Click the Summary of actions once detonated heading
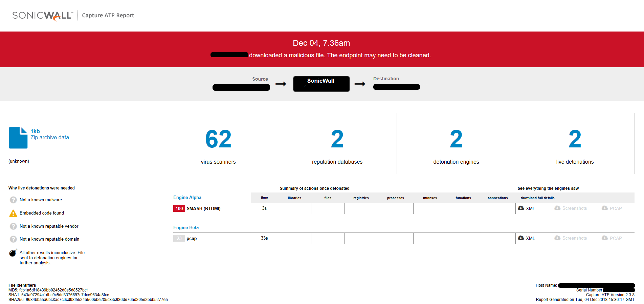 pyautogui.click(x=315, y=188)
